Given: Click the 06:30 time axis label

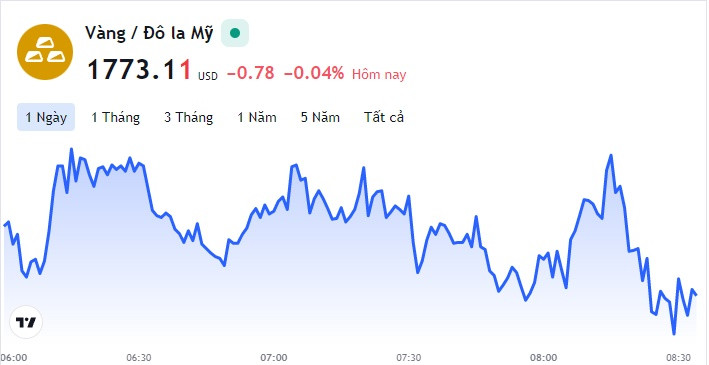Looking at the screenshot, I should (139, 357).
